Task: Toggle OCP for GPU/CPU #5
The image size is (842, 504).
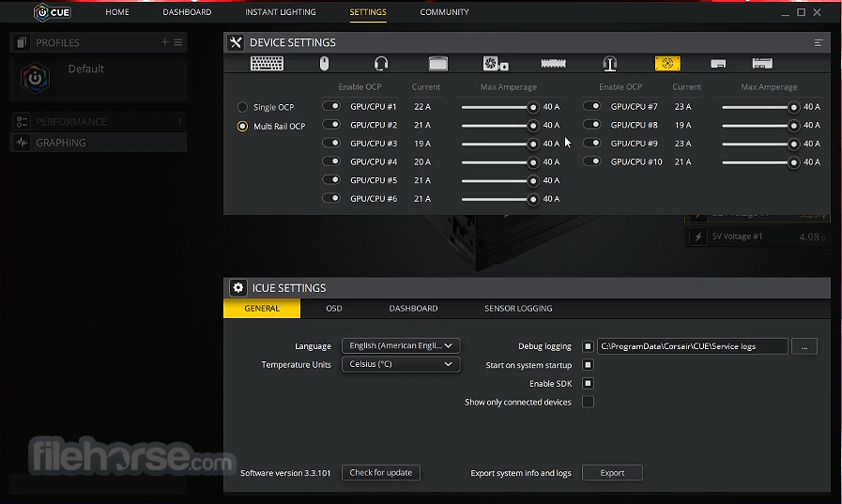Action: pos(331,180)
